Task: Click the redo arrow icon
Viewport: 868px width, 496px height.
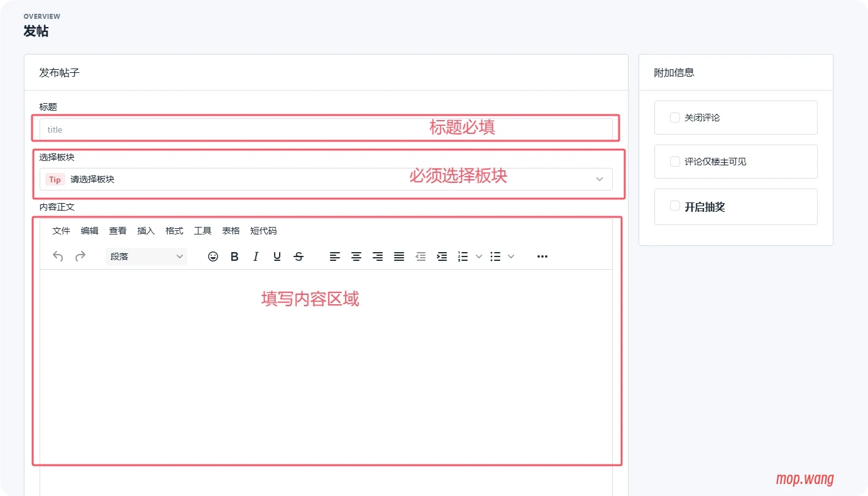Action: (x=80, y=256)
